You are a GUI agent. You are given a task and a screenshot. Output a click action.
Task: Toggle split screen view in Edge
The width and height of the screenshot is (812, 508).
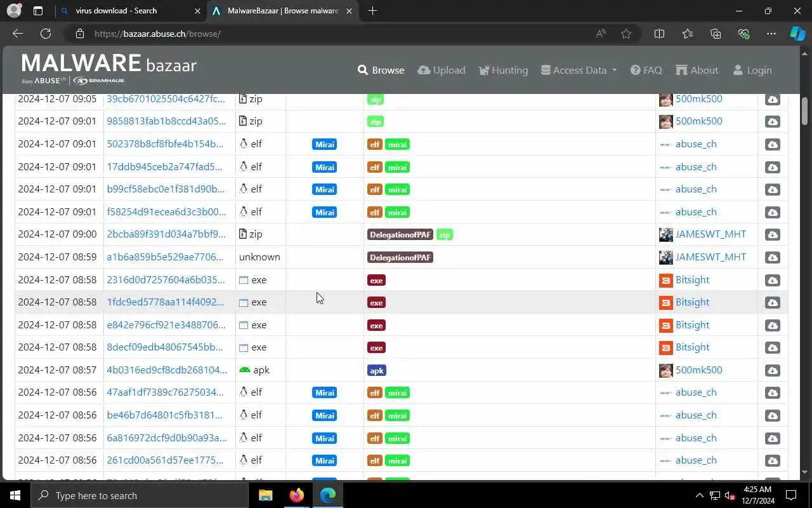(x=659, y=34)
